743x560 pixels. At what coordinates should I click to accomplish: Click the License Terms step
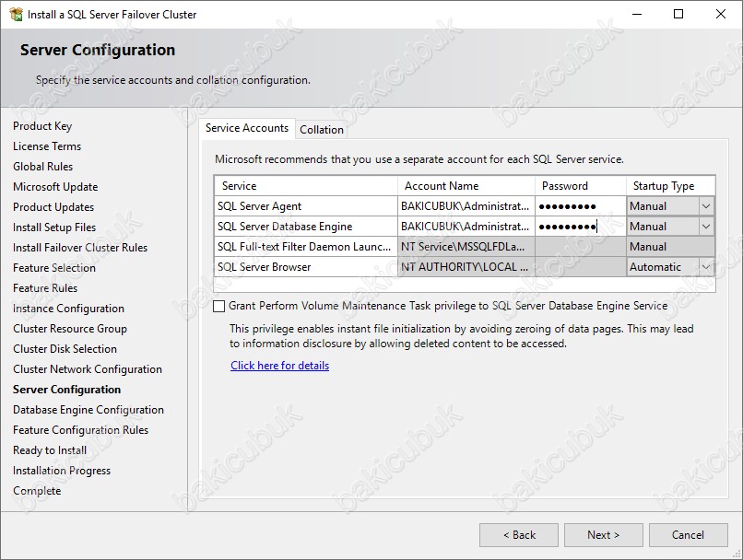[47, 146]
